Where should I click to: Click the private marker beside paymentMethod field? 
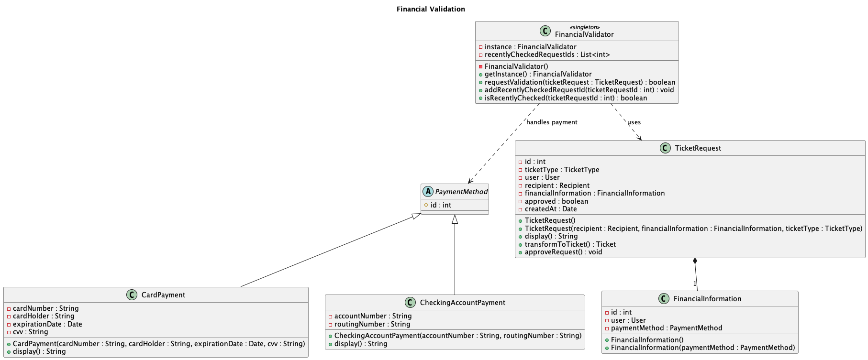[x=607, y=328]
